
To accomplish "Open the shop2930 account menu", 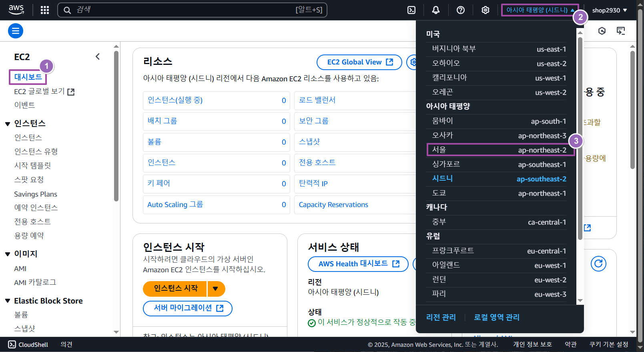I will pos(610,10).
